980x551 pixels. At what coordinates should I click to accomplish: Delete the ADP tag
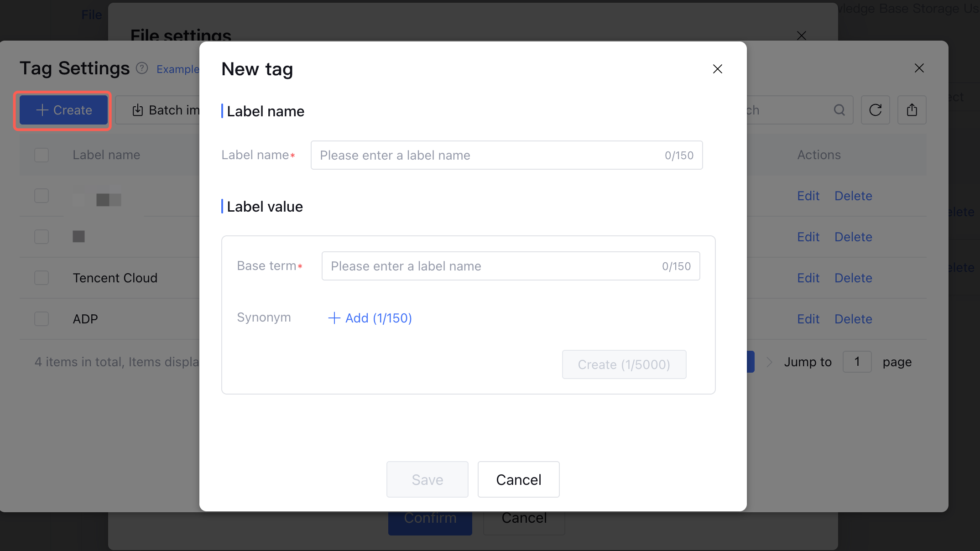click(x=853, y=319)
